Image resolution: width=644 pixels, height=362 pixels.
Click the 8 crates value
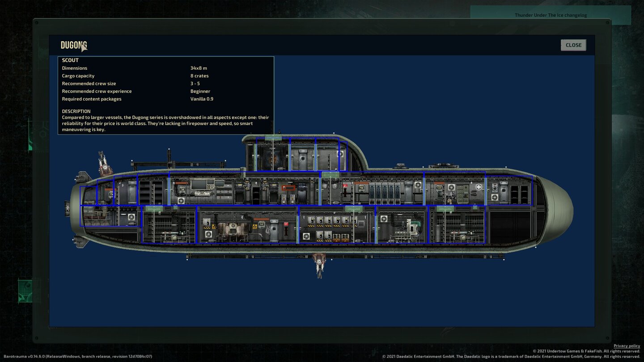[199, 76]
